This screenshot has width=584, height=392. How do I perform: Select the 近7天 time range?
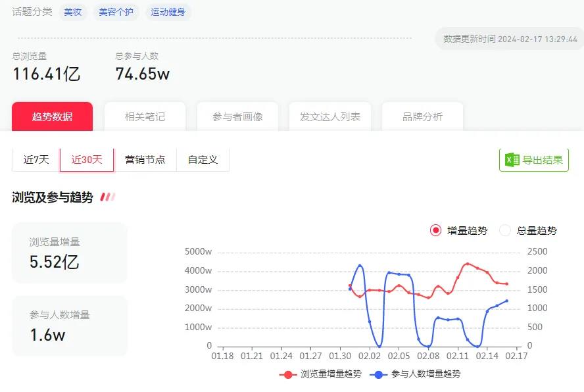pos(37,159)
